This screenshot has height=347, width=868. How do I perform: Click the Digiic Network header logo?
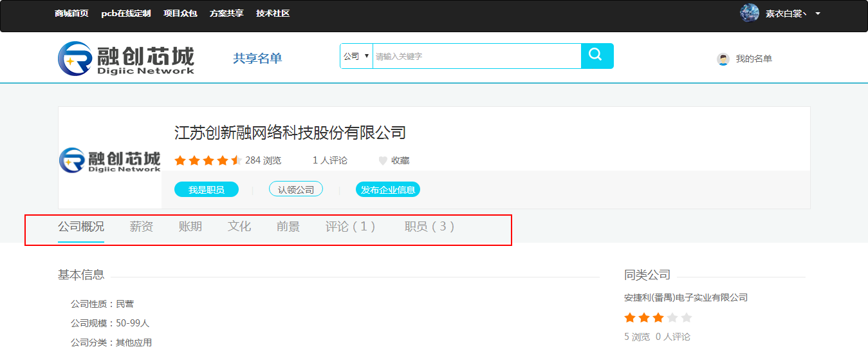[x=126, y=58]
